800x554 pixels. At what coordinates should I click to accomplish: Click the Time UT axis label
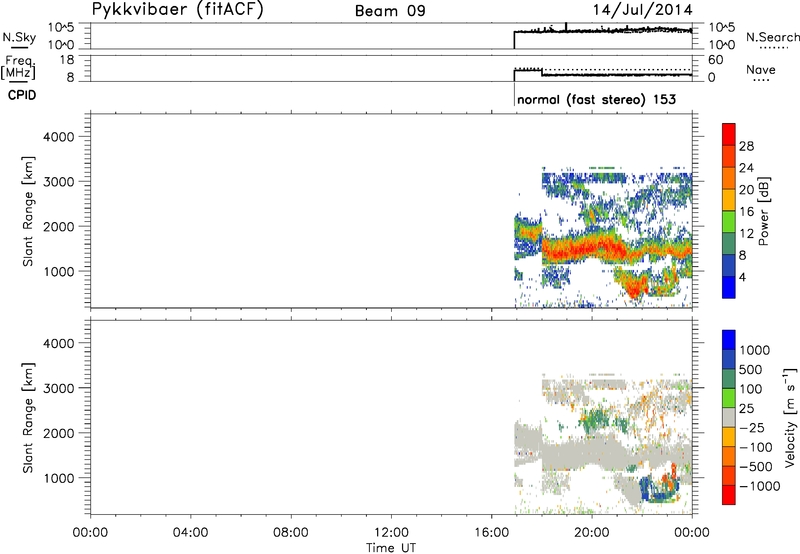391,547
